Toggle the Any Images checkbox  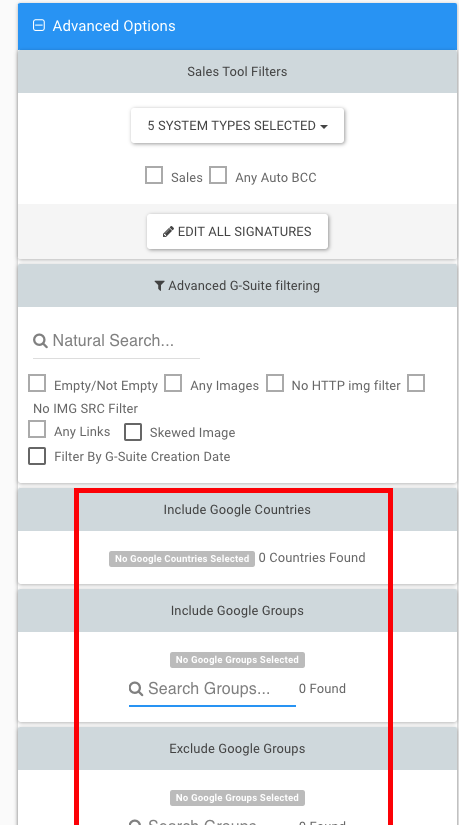(173, 384)
